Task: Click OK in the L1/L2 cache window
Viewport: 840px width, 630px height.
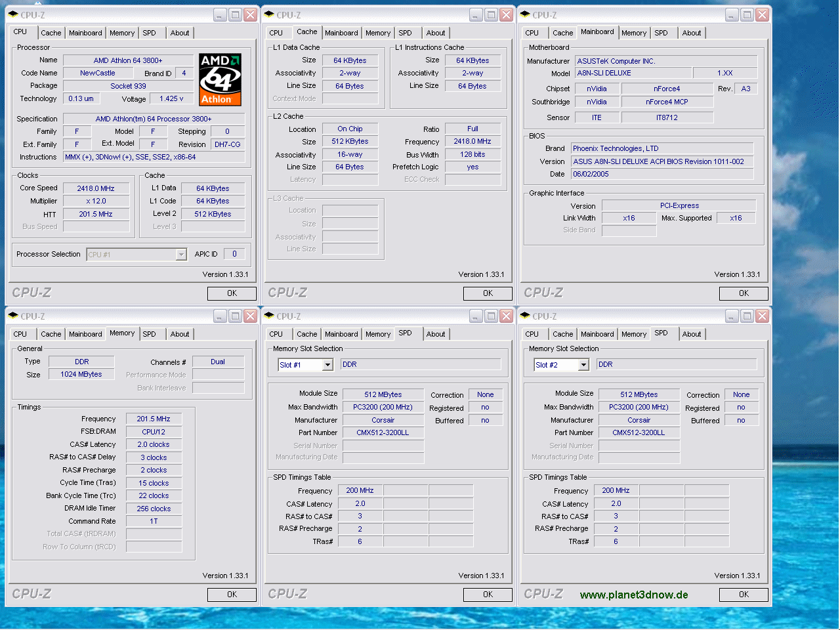Action: point(488,293)
